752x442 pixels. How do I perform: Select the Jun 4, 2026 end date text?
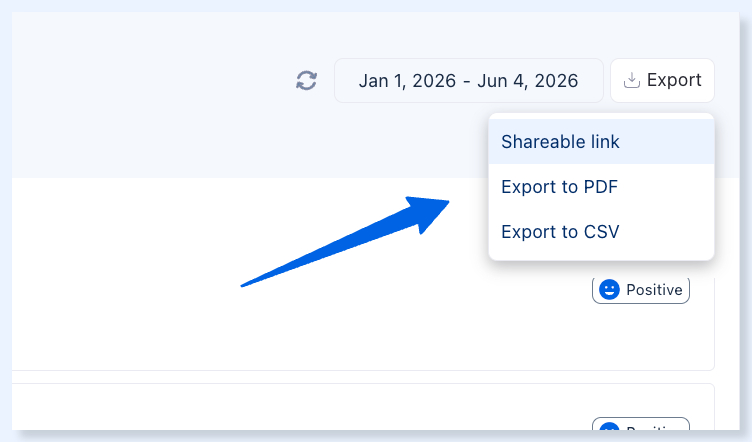pyautogui.click(x=528, y=81)
